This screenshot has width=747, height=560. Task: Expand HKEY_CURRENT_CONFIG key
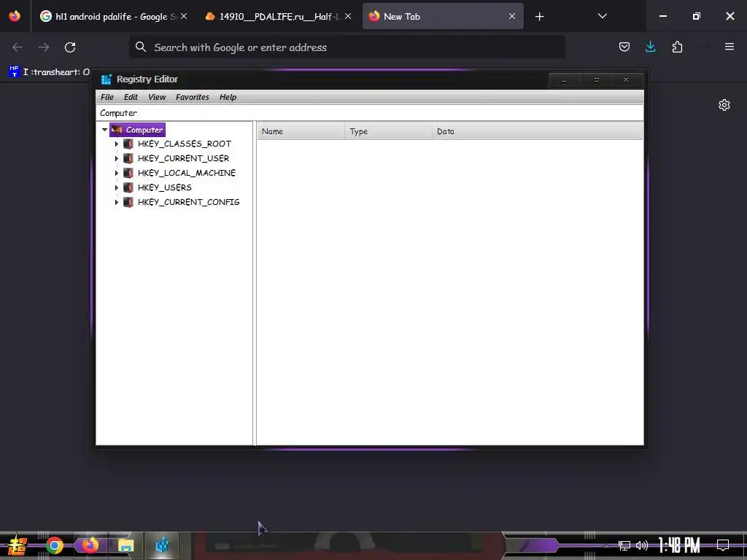pos(116,203)
